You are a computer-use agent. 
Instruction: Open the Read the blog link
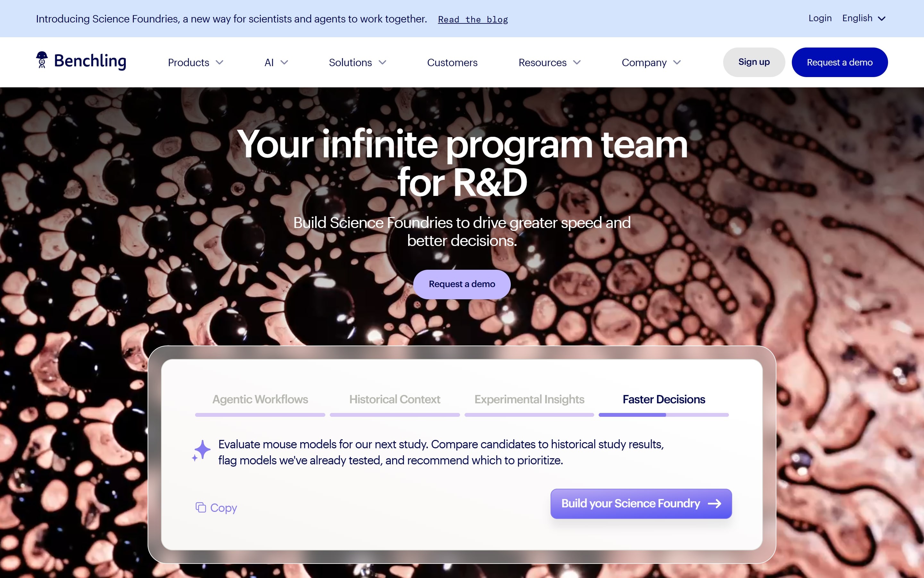click(473, 19)
